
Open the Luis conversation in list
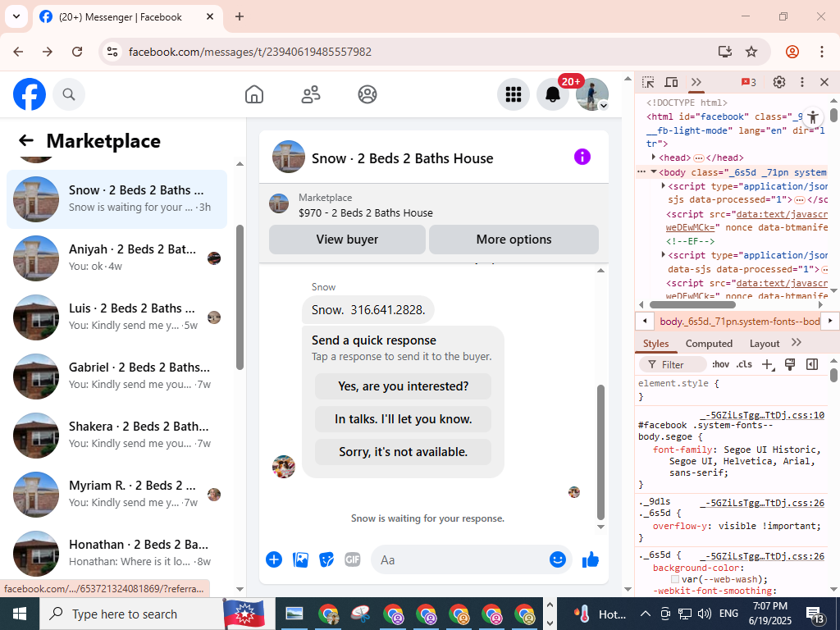coord(116,317)
